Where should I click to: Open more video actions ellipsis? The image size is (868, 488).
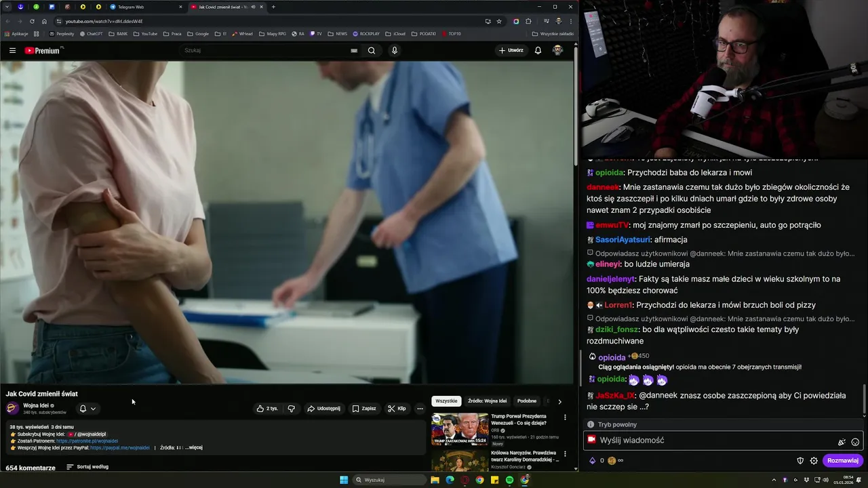click(x=420, y=409)
